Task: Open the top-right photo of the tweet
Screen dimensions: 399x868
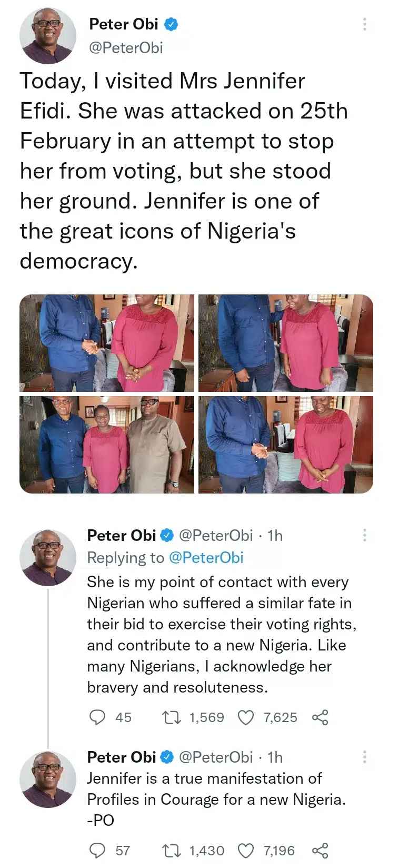Action: click(x=286, y=343)
